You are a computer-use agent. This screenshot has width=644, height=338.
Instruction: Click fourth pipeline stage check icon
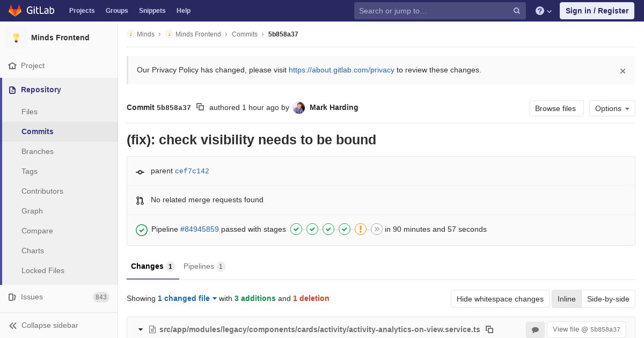click(345, 229)
